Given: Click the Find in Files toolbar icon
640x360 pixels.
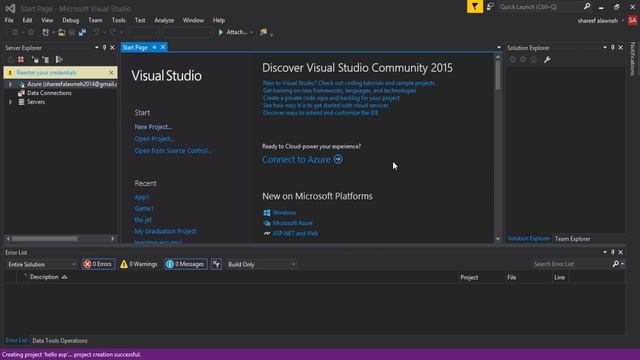Looking at the screenshot, I should pos(264,32).
